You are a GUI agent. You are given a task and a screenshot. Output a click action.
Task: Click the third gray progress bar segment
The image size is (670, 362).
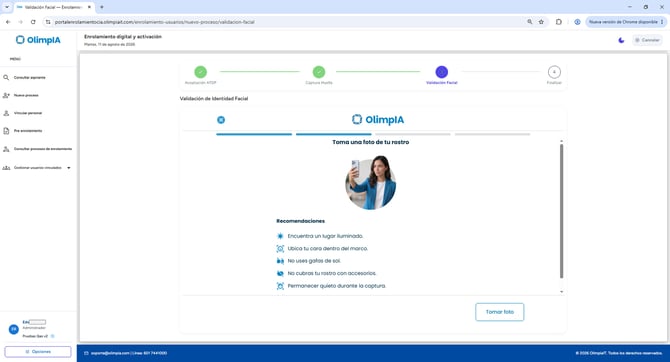point(413,134)
